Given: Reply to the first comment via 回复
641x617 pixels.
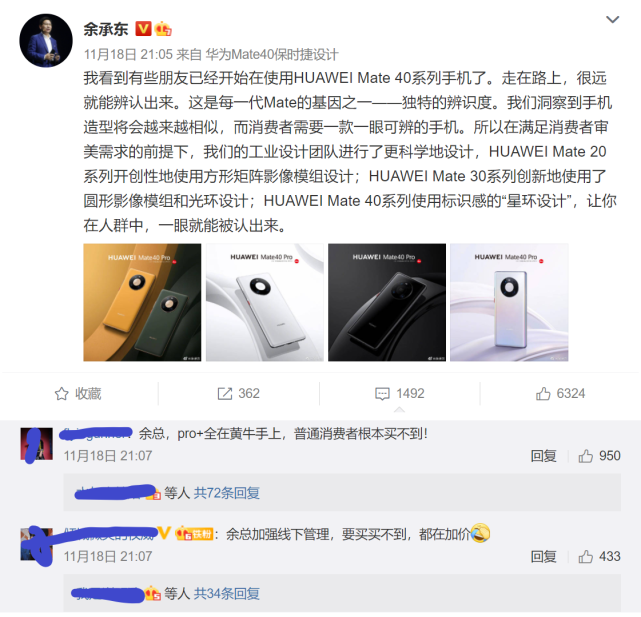Looking at the screenshot, I should click(543, 455).
